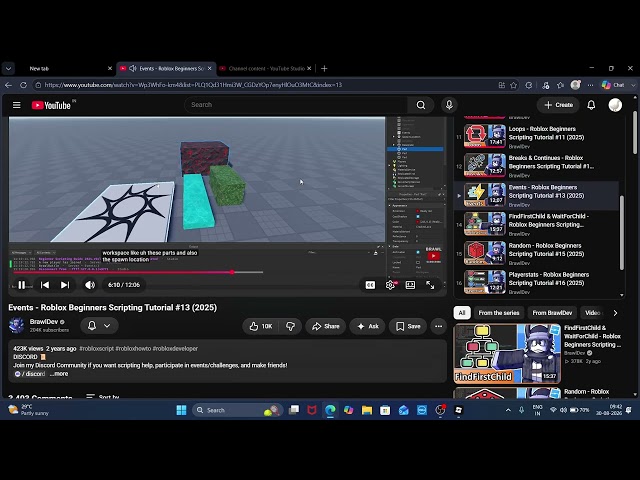Open YouTube notifications bell
Image resolution: width=640 pixels, height=480 pixels.
click(x=591, y=105)
